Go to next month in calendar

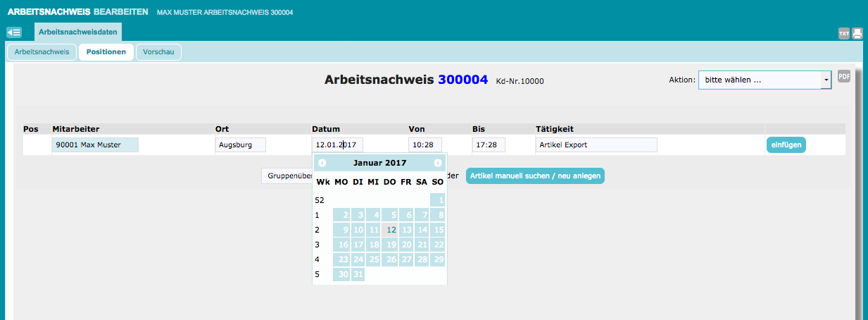[438, 163]
